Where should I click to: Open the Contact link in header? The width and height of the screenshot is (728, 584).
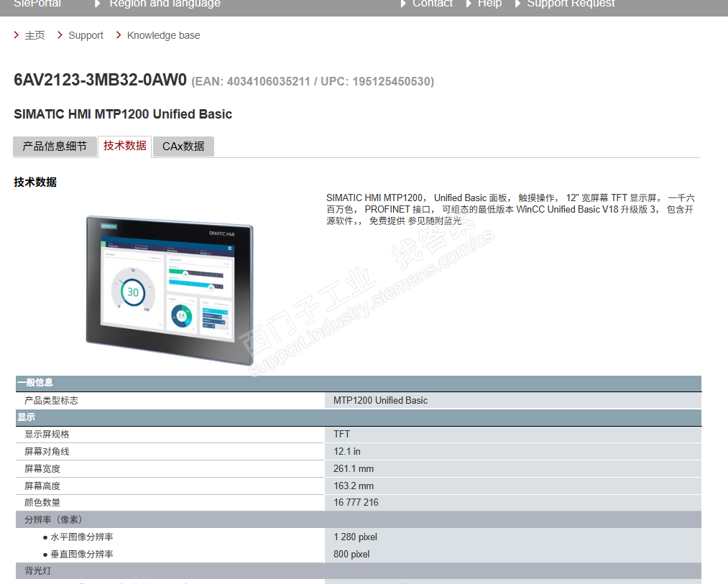tap(432, 4)
